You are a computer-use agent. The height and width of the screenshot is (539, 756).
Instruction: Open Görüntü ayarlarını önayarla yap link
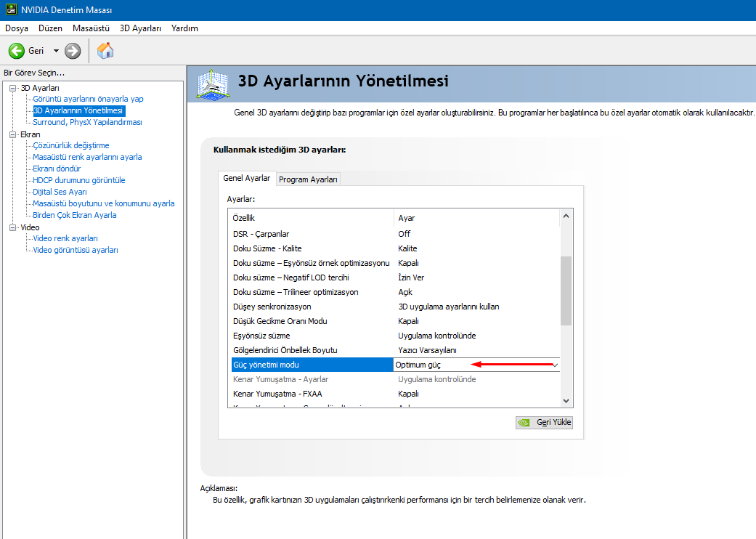point(88,99)
